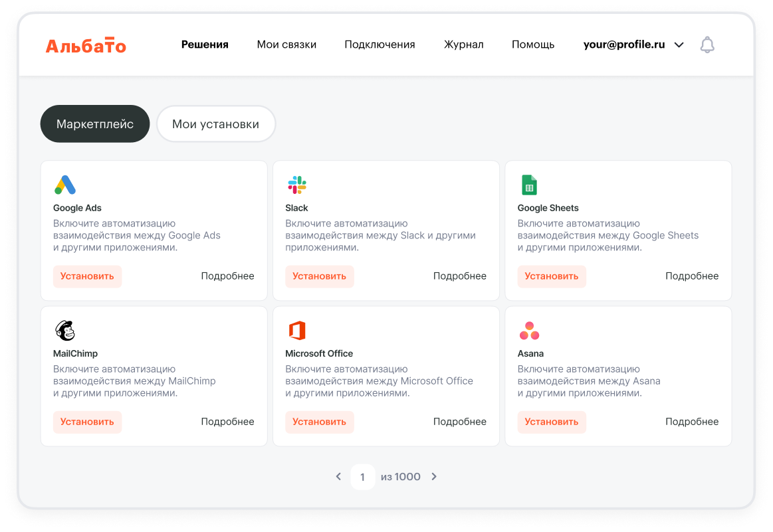Click the Asana icon

(529, 330)
